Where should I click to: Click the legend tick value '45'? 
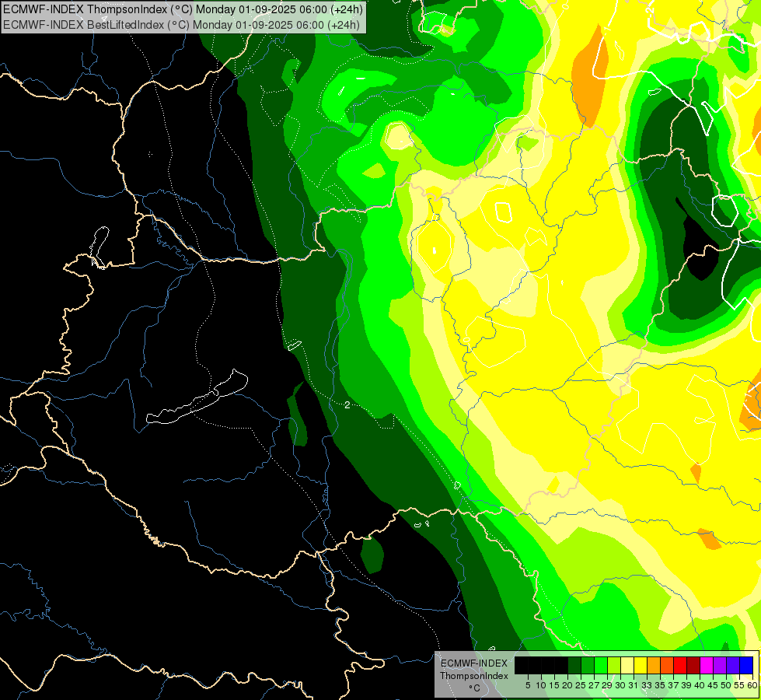coord(713,685)
